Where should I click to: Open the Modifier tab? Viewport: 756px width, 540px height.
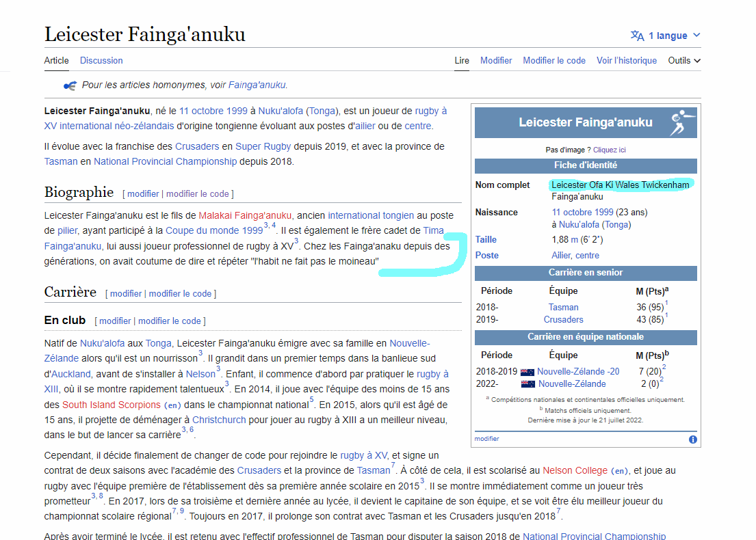(496, 61)
